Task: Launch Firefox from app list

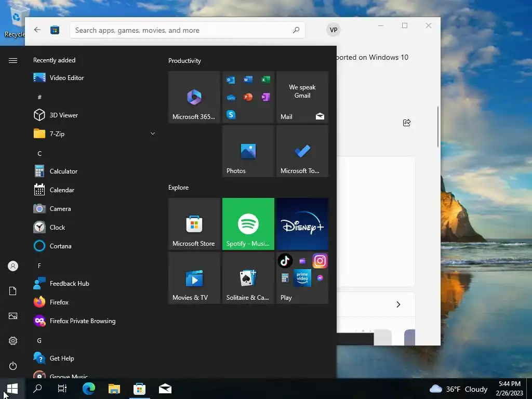Action: coord(95,302)
